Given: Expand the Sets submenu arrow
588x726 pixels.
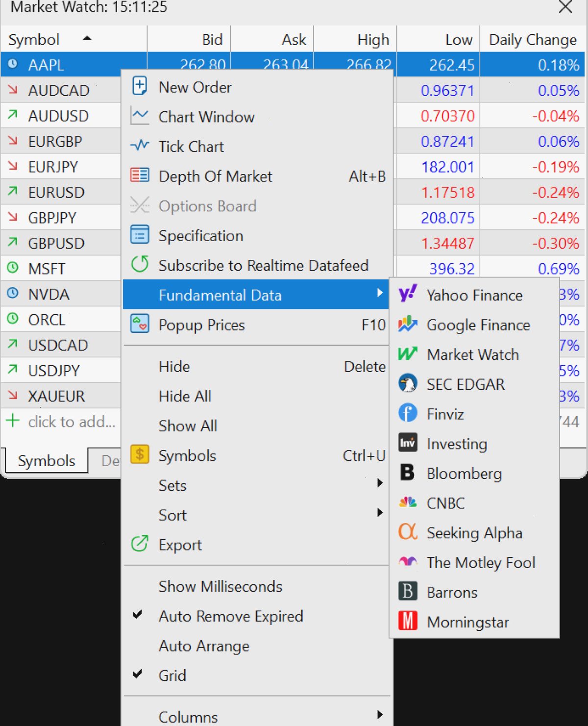Looking at the screenshot, I should pyautogui.click(x=380, y=483).
